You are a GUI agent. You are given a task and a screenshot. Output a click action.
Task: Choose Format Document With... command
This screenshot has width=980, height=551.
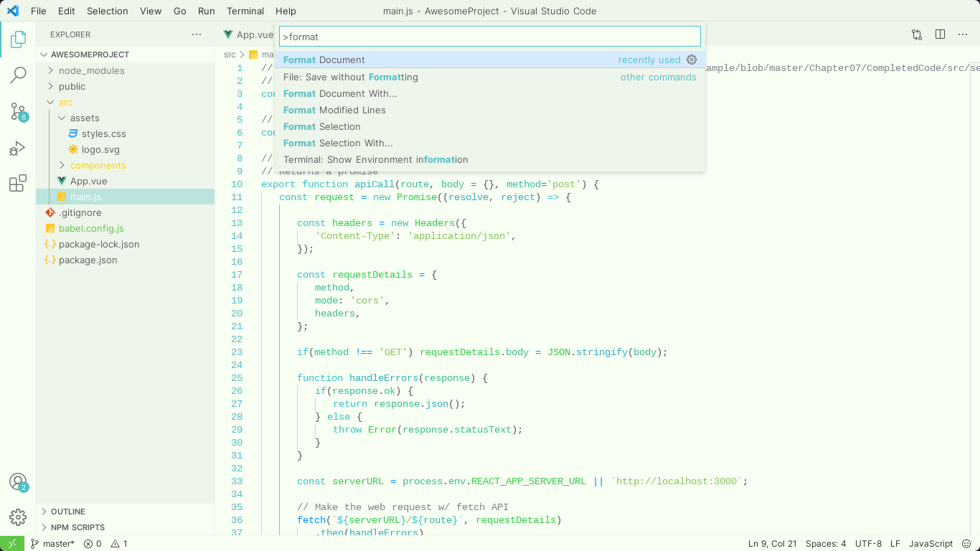click(x=490, y=93)
